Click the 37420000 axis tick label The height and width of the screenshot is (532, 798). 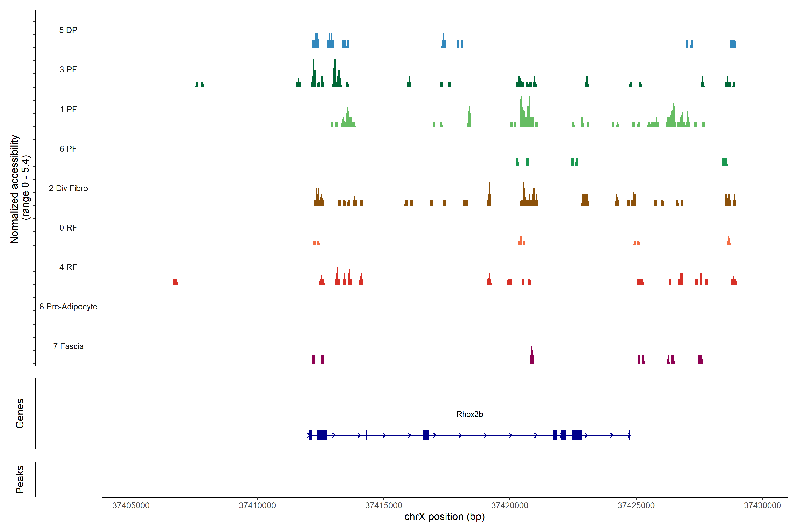[510, 505]
